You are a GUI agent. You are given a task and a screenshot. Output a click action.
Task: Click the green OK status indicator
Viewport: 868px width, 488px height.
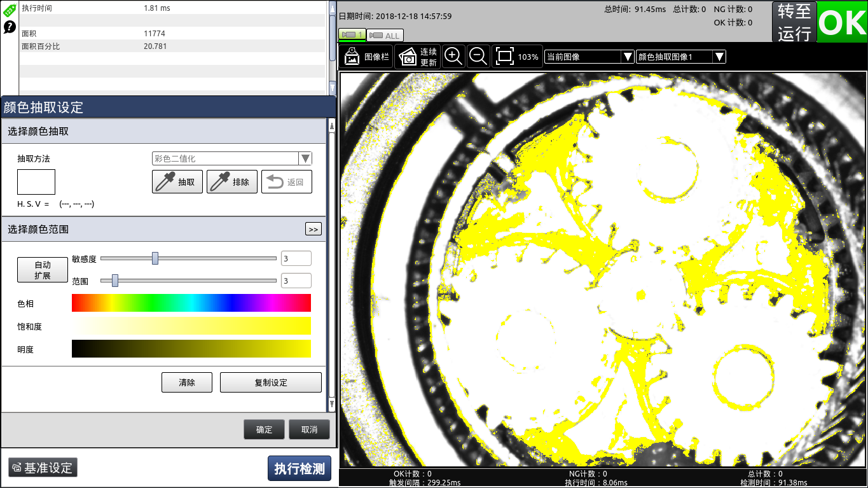click(x=842, y=22)
